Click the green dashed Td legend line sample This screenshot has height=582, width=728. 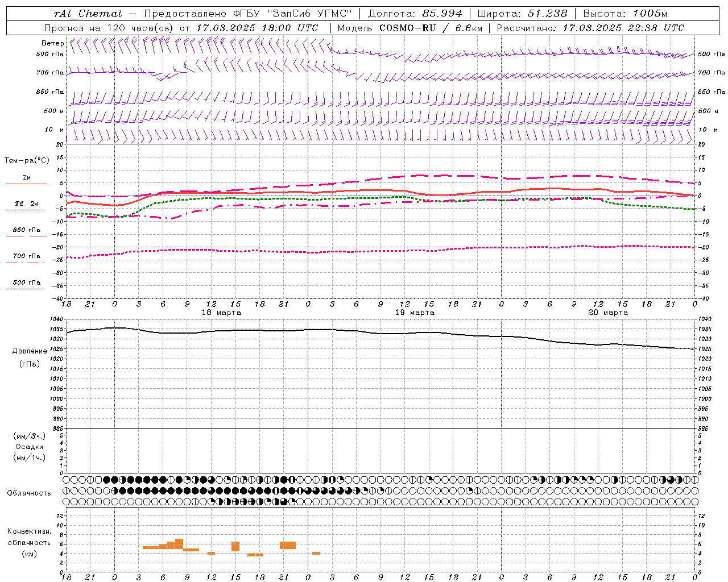click(26, 210)
